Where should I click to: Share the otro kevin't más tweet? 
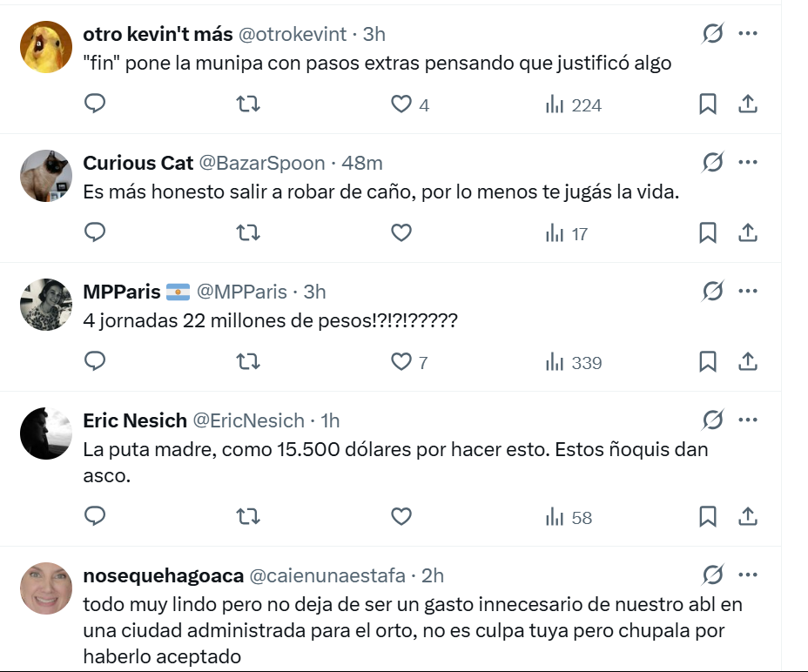pos(747,104)
